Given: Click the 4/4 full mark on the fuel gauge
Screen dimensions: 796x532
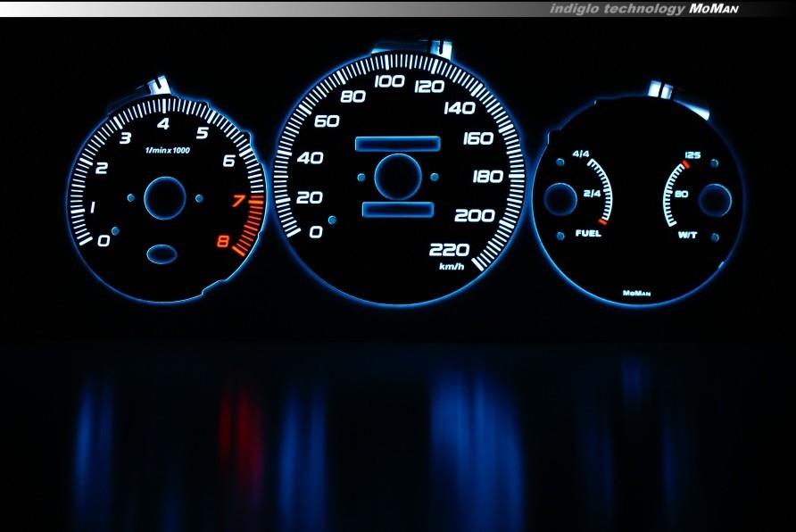Looking at the screenshot, I should click(x=581, y=154).
